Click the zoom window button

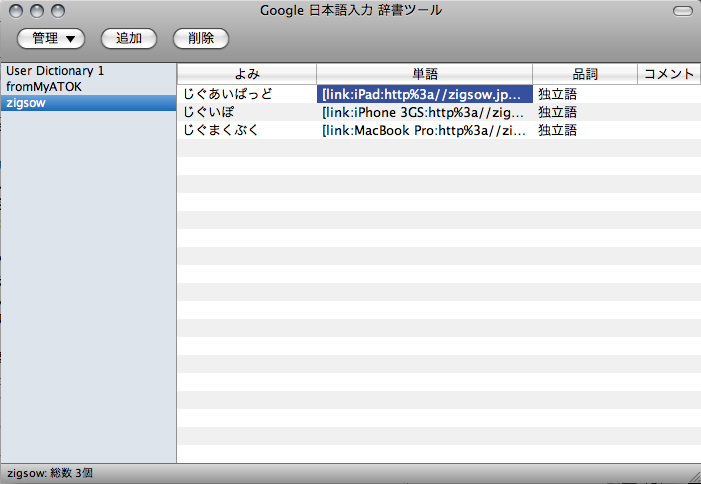(58, 11)
